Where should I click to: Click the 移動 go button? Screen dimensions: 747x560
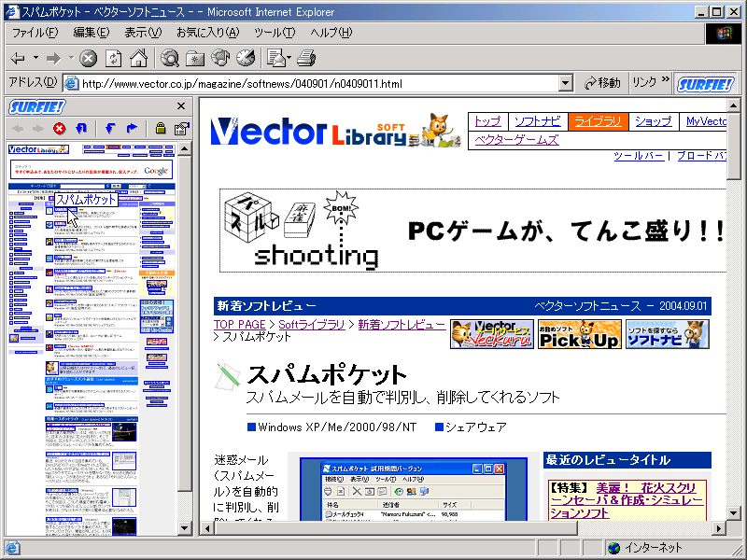coord(602,83)
